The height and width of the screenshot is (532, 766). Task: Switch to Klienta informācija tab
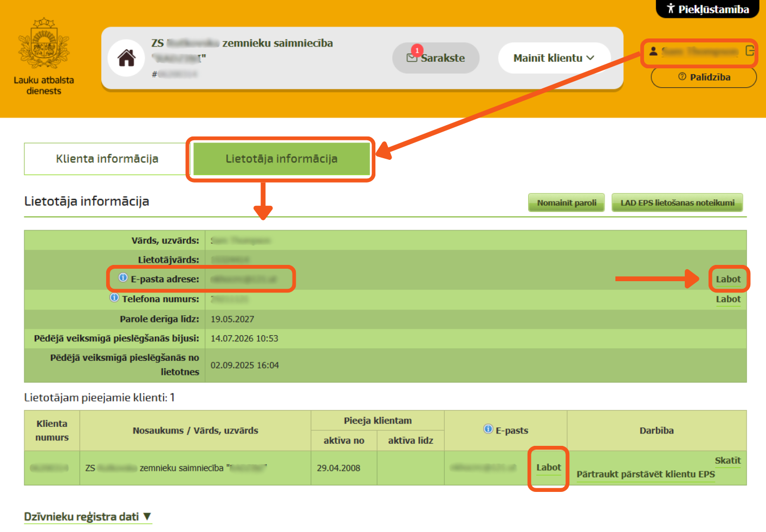[x=107, y=159]
